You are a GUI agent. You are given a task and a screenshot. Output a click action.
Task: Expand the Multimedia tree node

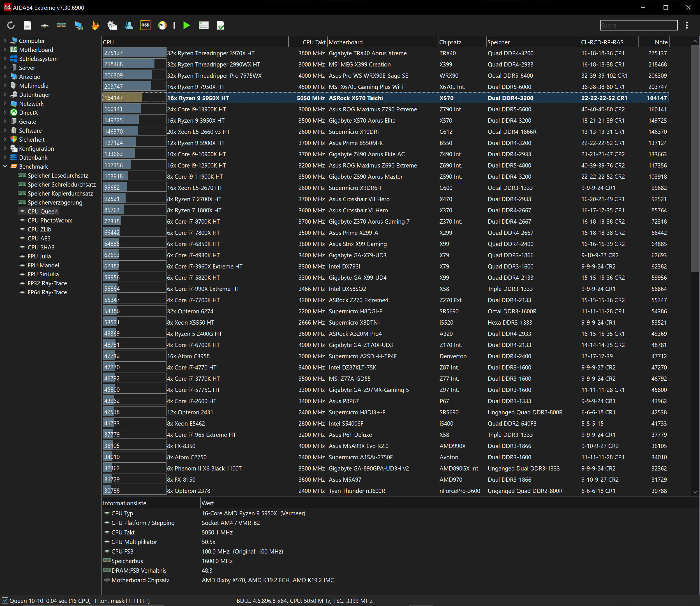[x=5, y=86]
